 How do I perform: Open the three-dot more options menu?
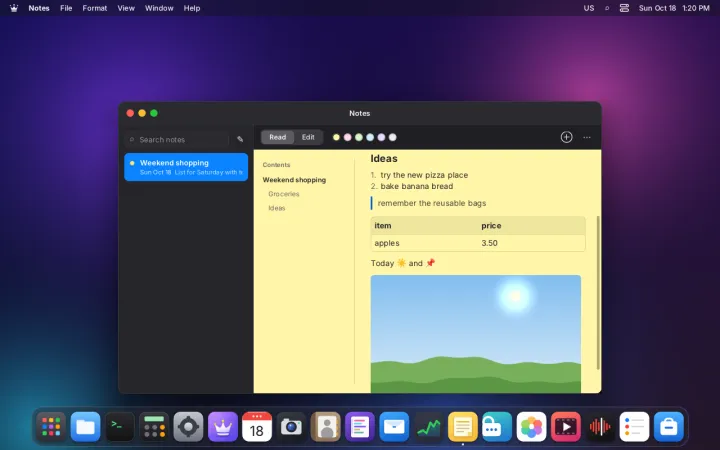pyautogui.click(x=587, y=137)
